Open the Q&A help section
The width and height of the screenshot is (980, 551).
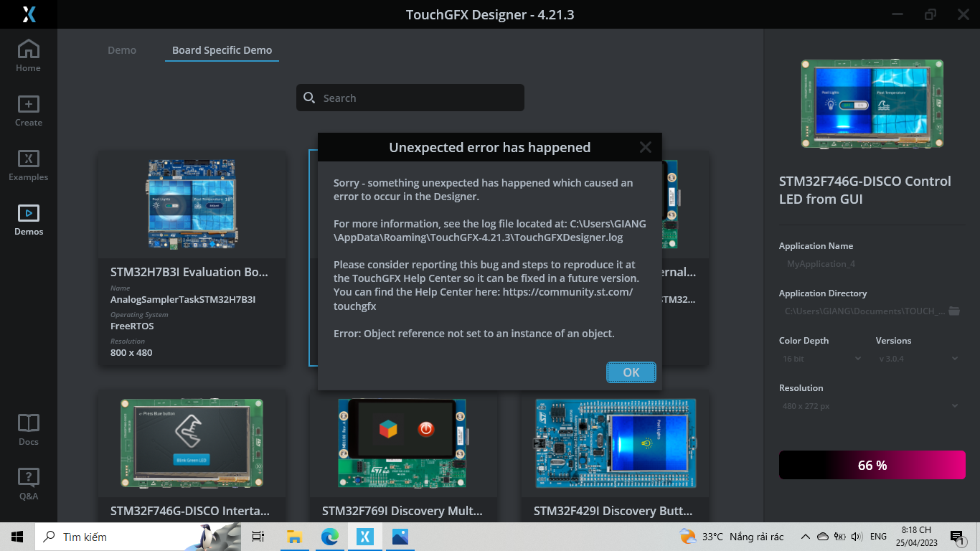(28, 481)
